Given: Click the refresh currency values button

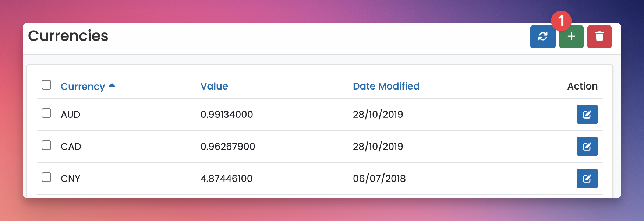Looking at the screenshot, I should [542, 36].
